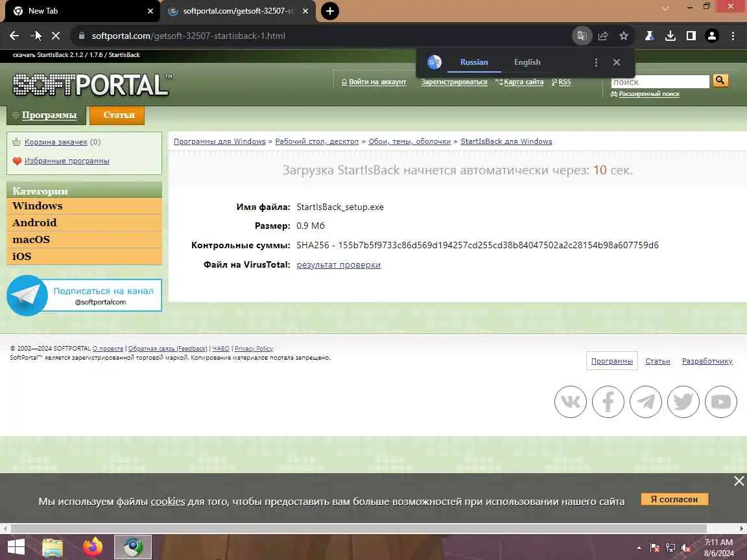
Task: Select the Android category
Action: tap(84, 223)
